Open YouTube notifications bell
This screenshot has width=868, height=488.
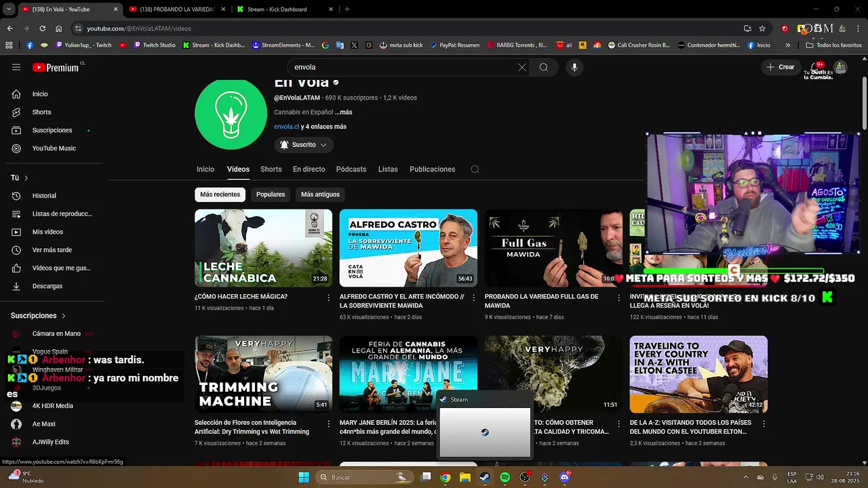pyautogui.click(x=816, y=67)
